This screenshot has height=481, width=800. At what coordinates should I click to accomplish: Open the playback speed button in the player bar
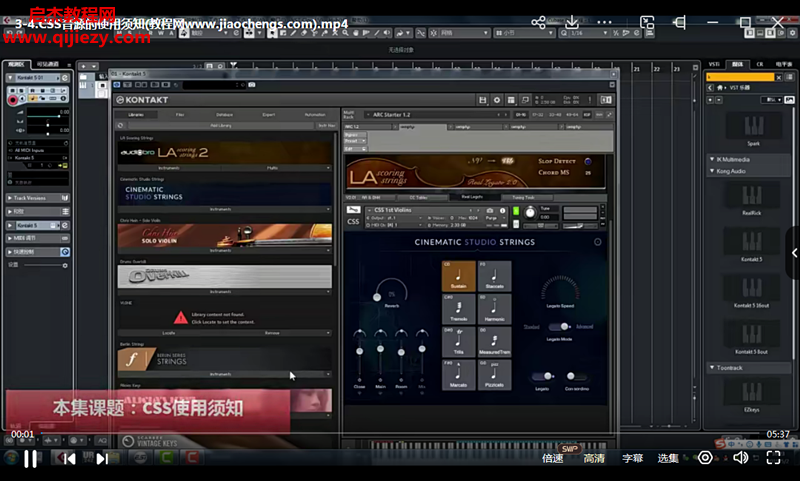[x=553, y=458]
